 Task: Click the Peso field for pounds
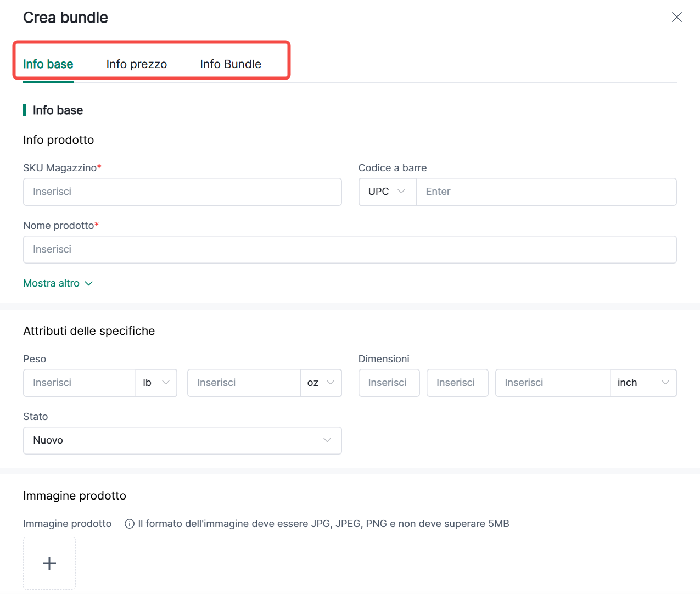coord(80,383)
